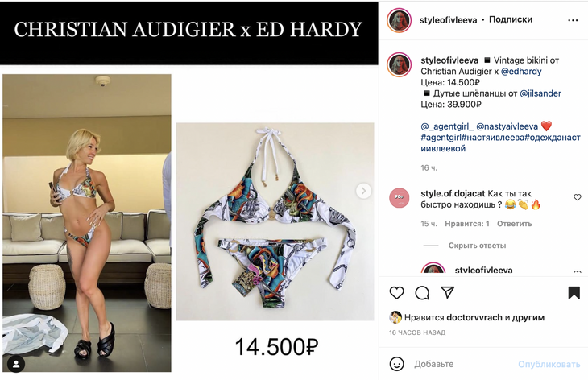Screen dimensions: 588x380
Task: Click Ответить under the dojacat comment
Action: pyautogui.click(x=514, y=224)
